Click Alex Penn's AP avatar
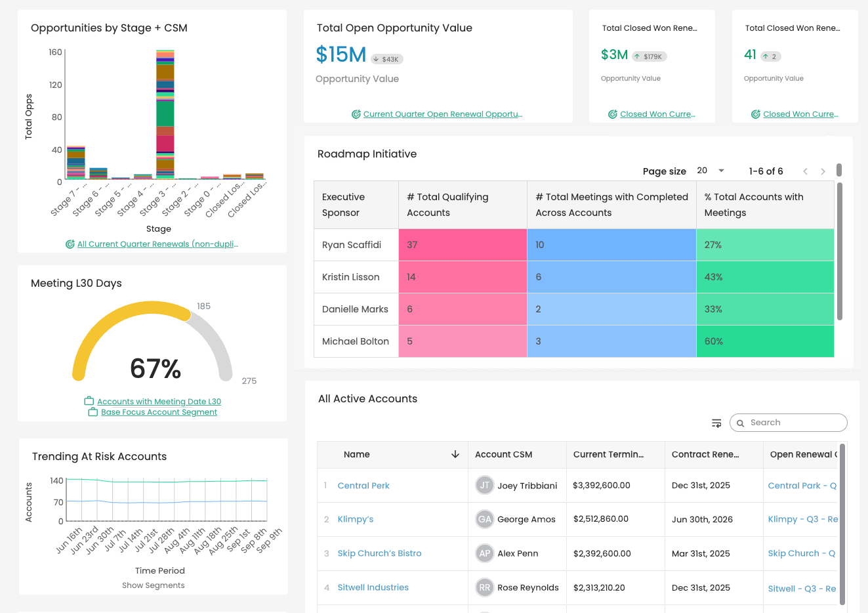Image resolution: width=868 pixels, height=613 pixels. click(x=484, y=553)
